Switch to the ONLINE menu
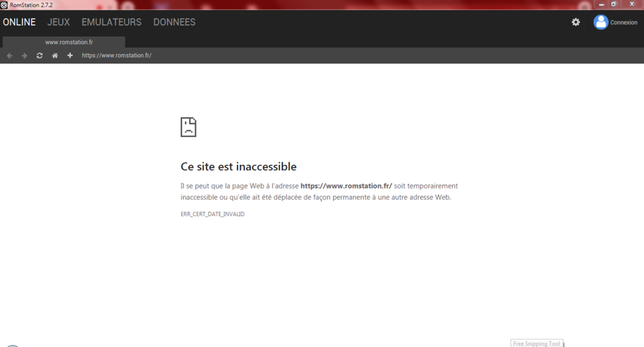Image resolution: width=644 pixels, height=347 pixels. [x=19, y=22]
